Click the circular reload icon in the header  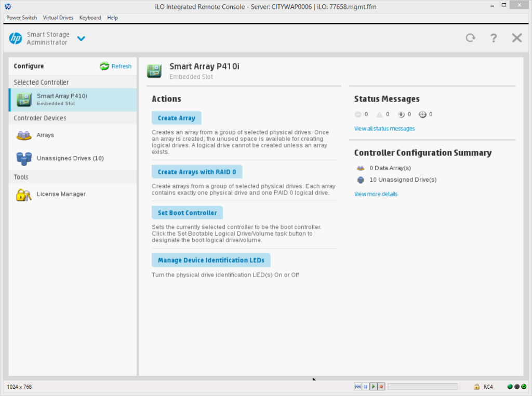pos(470,37)
